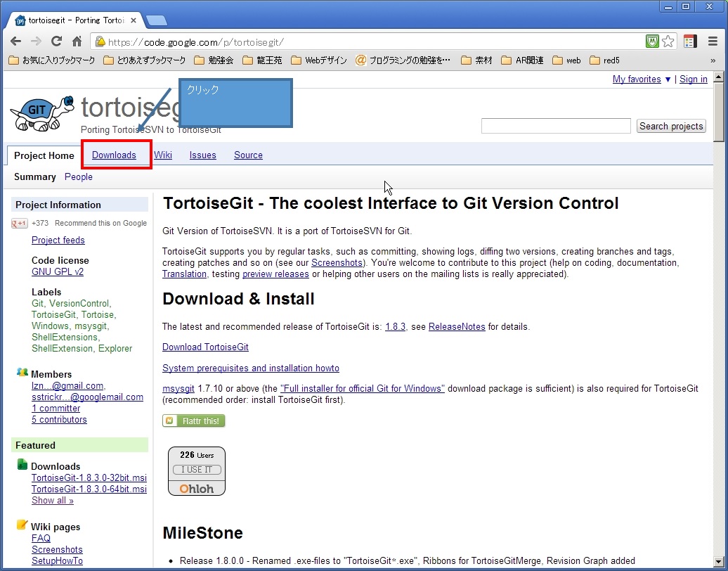This screenshot has height=571, width=728.
Task: Click the Sign in link
Action: (x=693, y=79)
